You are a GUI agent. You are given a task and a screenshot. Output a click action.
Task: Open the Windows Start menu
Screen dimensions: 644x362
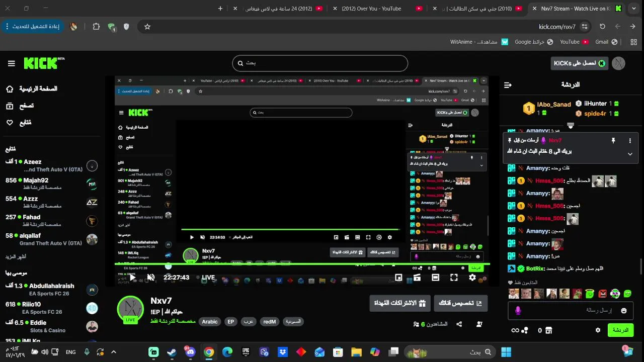point(506,352)
